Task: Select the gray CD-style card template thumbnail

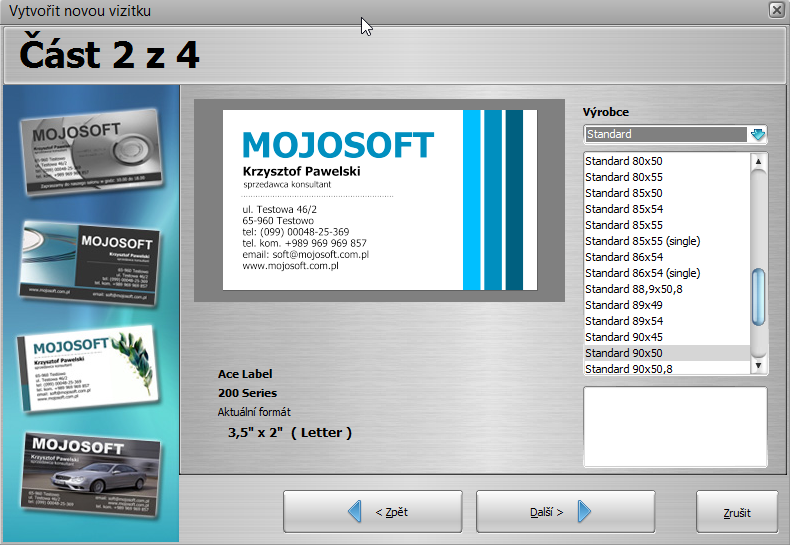Action: 92,151
